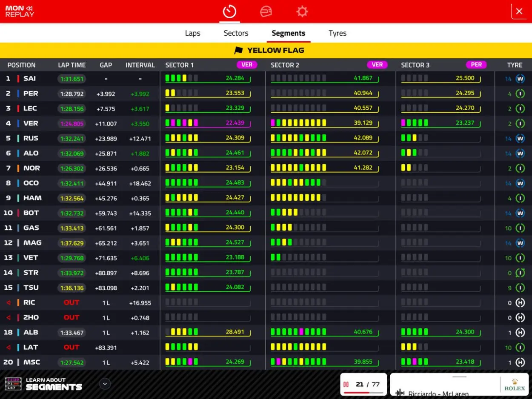Image resolution: width=532 pixels, height=399 pixels.
Task: Open the timing stopwatch view icon
Action: click(x=229, y=11)
